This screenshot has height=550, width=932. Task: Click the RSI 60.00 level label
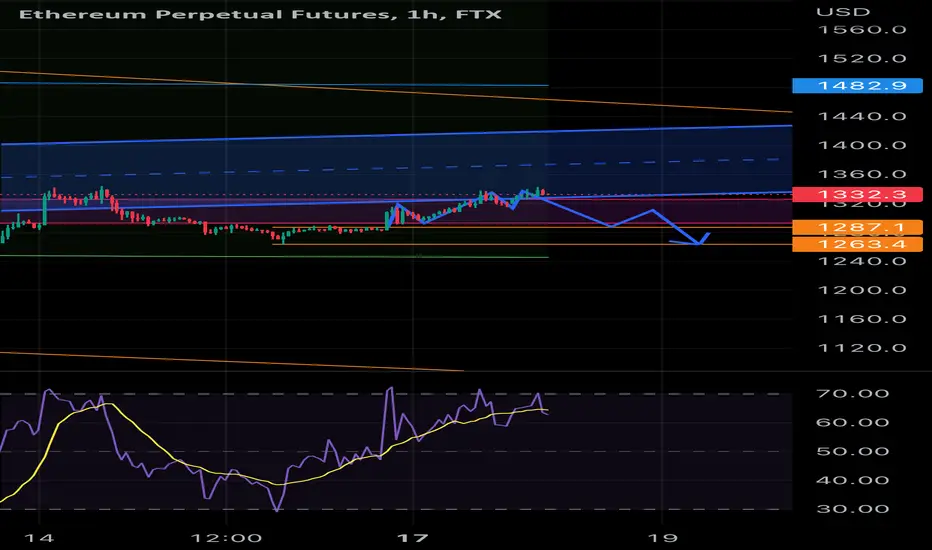click(x=853, y=423)
